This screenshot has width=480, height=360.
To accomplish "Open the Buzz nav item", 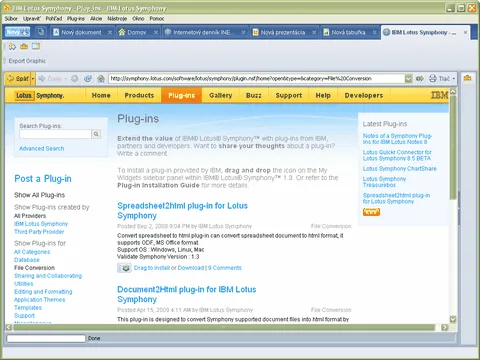I will [x=254, y=95].
